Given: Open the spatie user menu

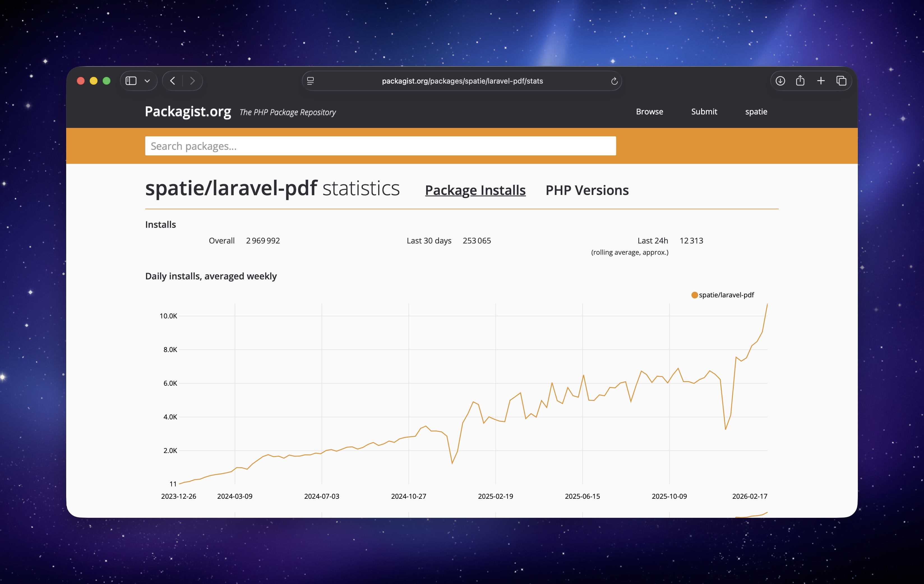Looking at the screenshot, I should (756, 111).
